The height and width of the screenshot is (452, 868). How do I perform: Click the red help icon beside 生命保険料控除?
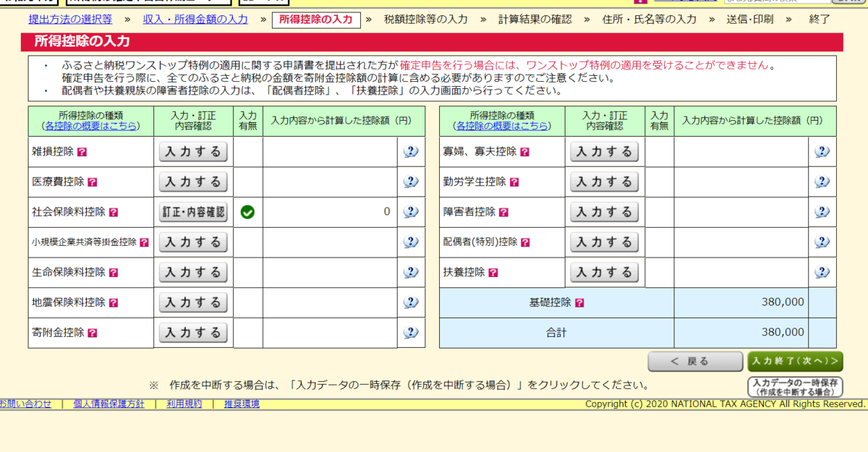pos(114,273)
